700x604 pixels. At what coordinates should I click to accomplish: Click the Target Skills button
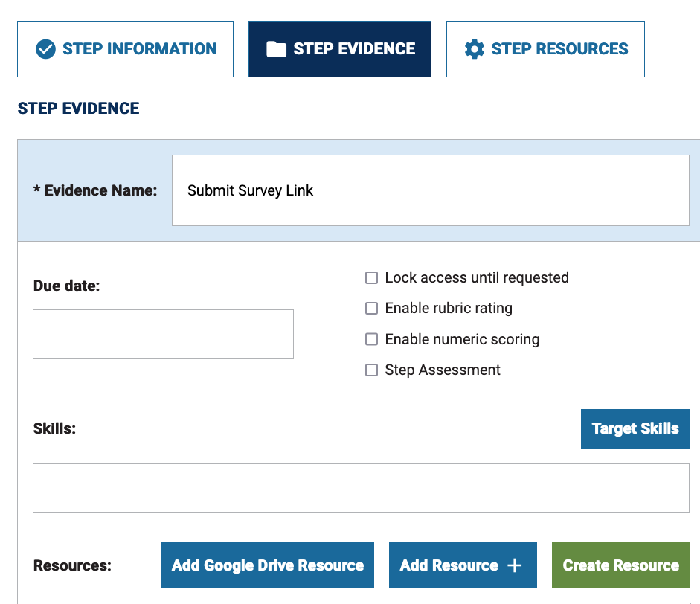pyautogui.click(x=635, y=428)
